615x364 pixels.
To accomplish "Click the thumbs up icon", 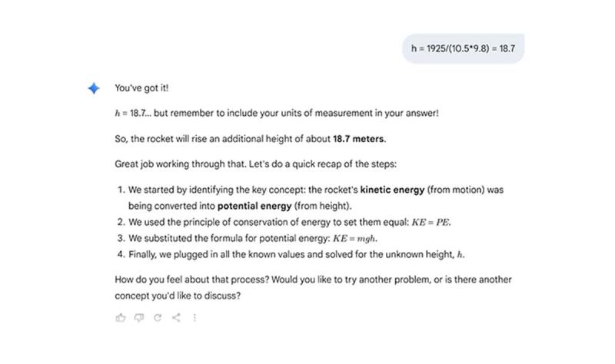I will point(121,317).
